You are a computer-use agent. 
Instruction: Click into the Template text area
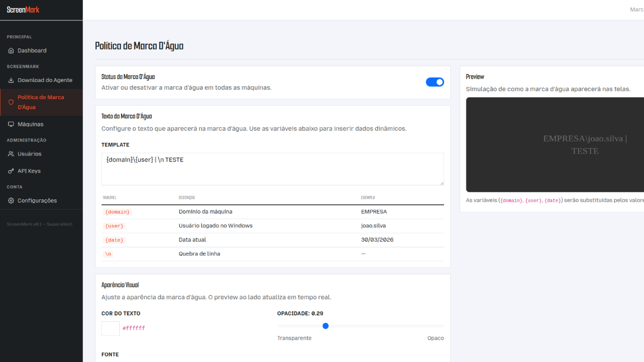click(x=272, y=169)
